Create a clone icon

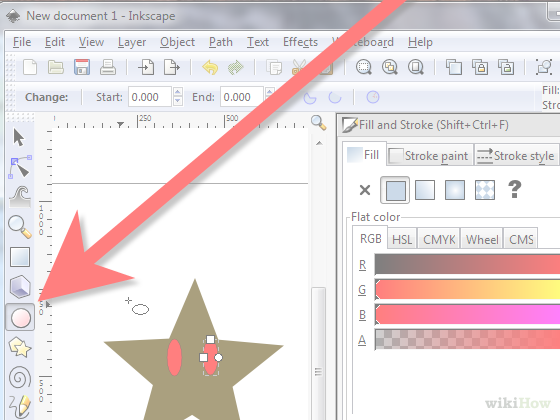[x=480, y=67]
